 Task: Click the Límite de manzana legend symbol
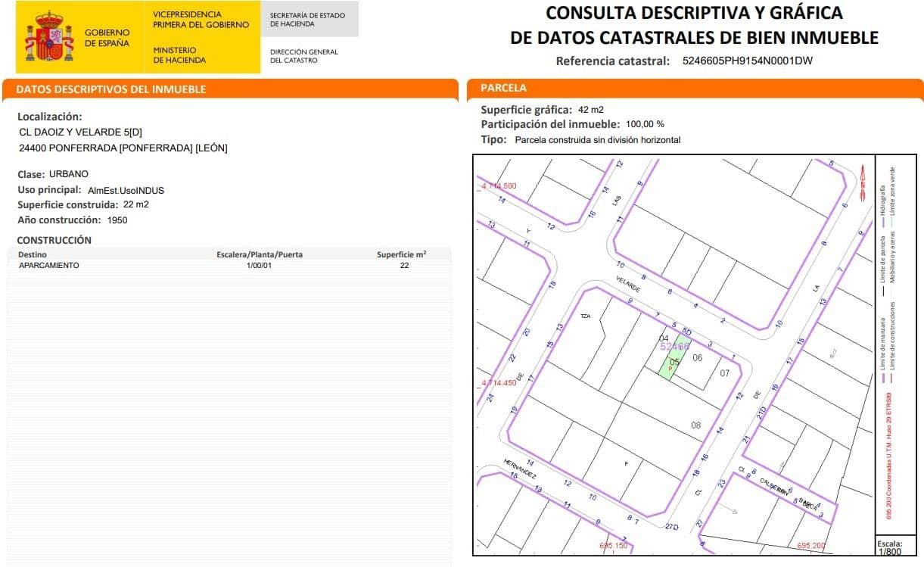point(883,378)
